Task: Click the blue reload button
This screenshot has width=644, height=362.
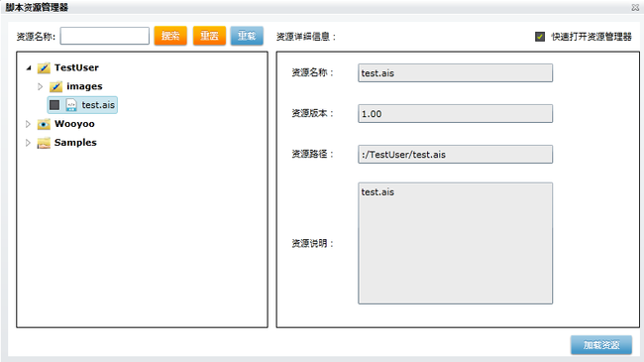Action: point(247,36)
